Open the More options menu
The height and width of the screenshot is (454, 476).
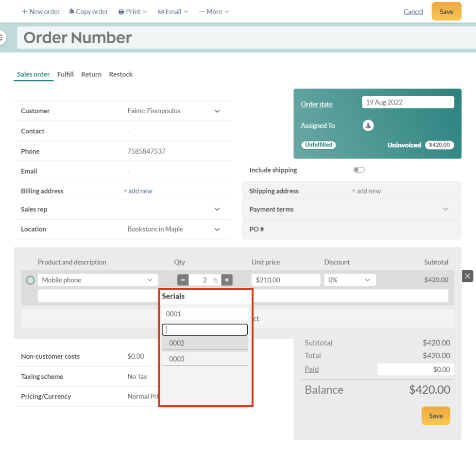coord(214,11)
